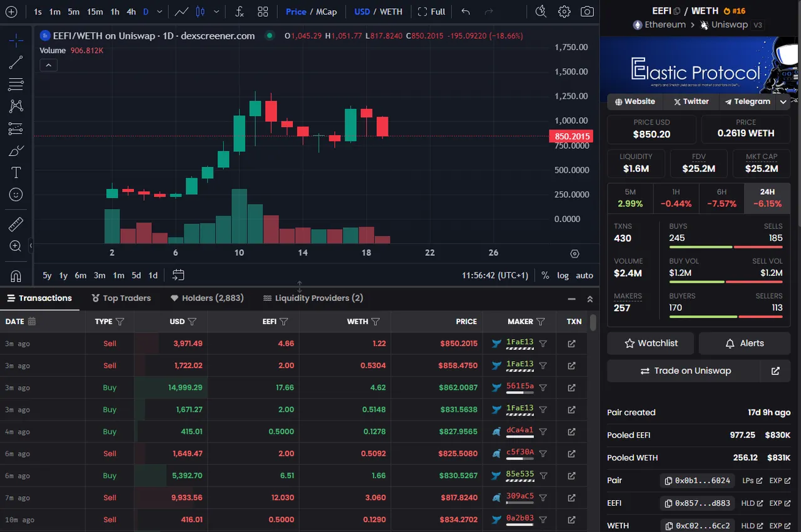Open the go-to-date calendar
The width and height of the screenshot is (801, 532).
click(x=178, y=275)
